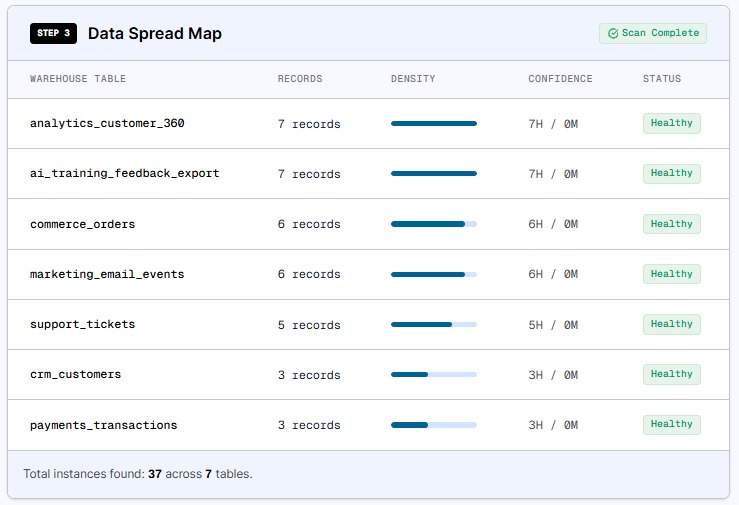Image resolution: width=739 pixels, height=505 pixels.
Task: Click the payments_transactions density bar
Action: point(434,425)
